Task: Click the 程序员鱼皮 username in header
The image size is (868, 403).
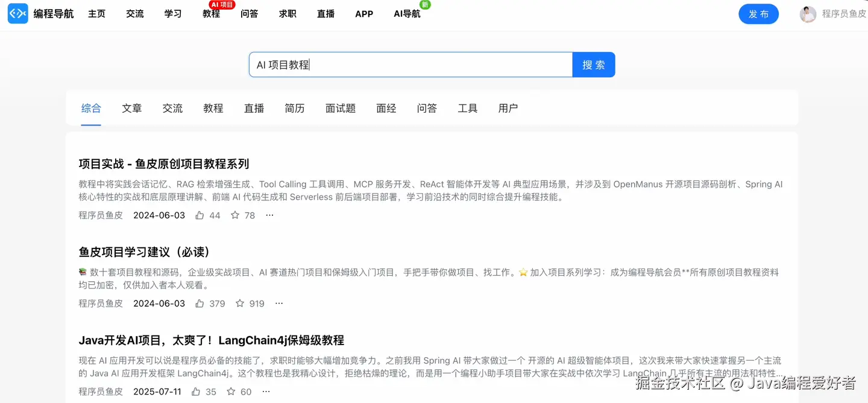Action: coord(844,14)
